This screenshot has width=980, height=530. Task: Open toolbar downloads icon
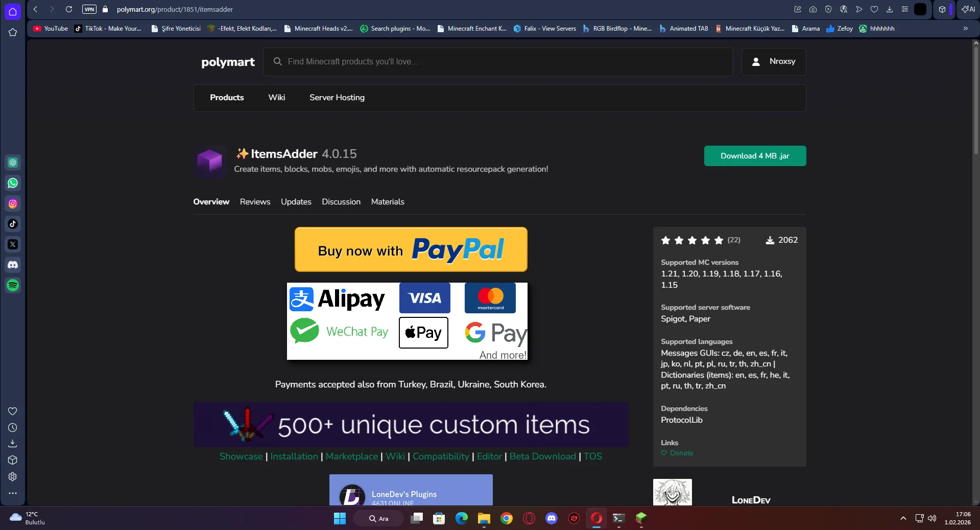[890, 9]
